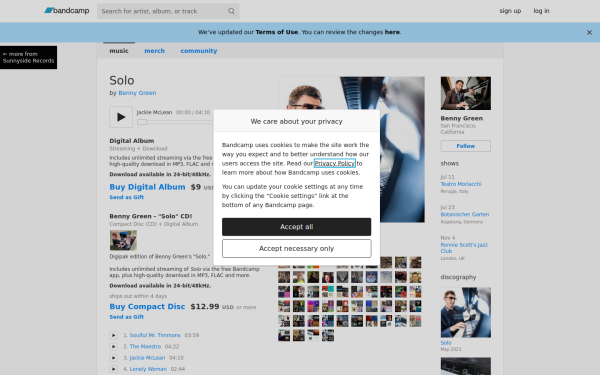Click Buy Compact Disc
The height and width of the screenshot is (375, 600).
tap(147, 307)
